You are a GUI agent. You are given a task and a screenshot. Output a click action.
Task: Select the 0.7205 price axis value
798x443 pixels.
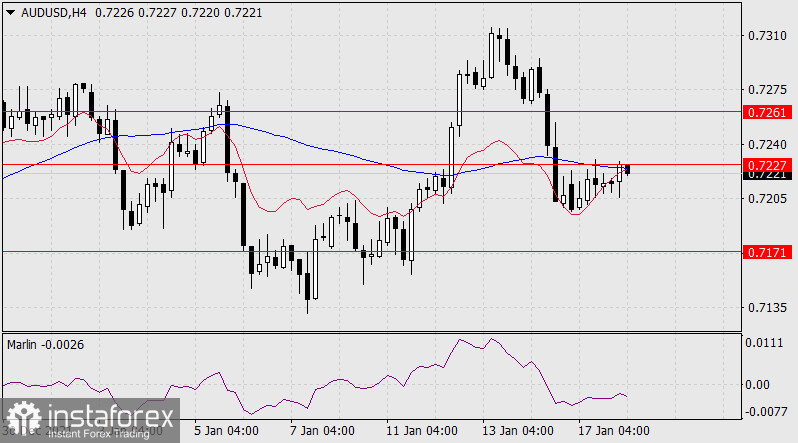tap(767, 199)
